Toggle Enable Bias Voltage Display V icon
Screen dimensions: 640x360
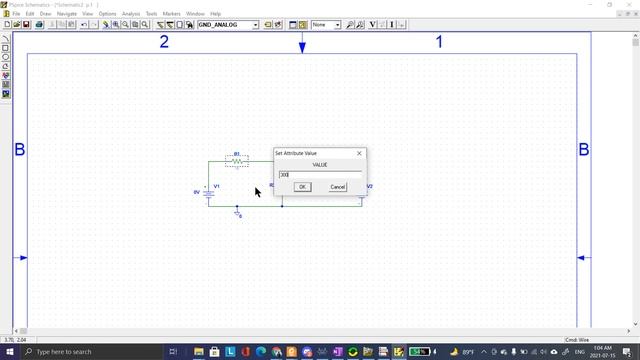tap(373, 25)
